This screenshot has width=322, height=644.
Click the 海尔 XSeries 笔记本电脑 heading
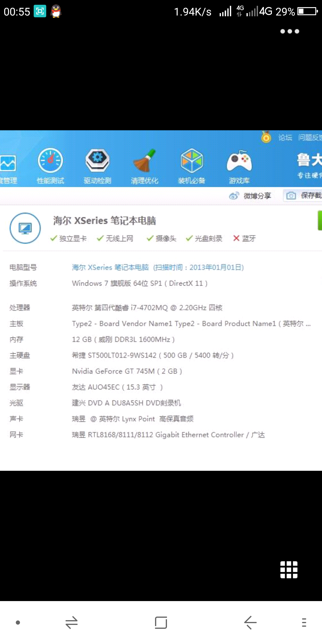click(x=104, y=221)
